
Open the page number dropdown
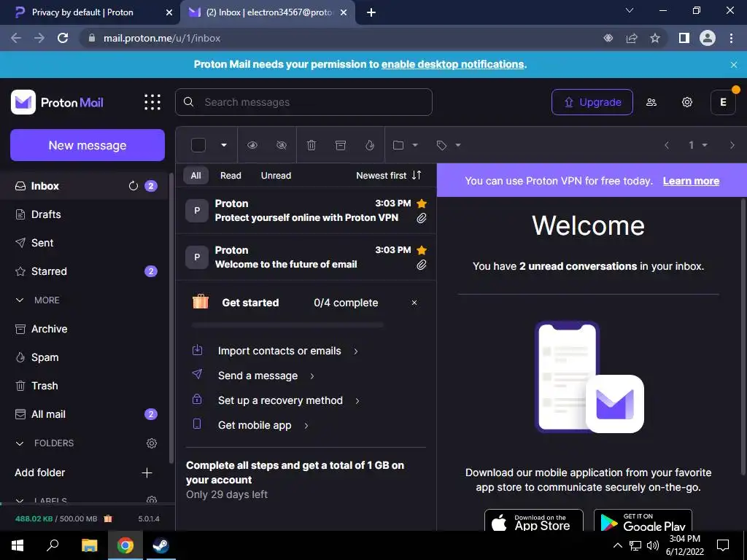tap(697, 145)
